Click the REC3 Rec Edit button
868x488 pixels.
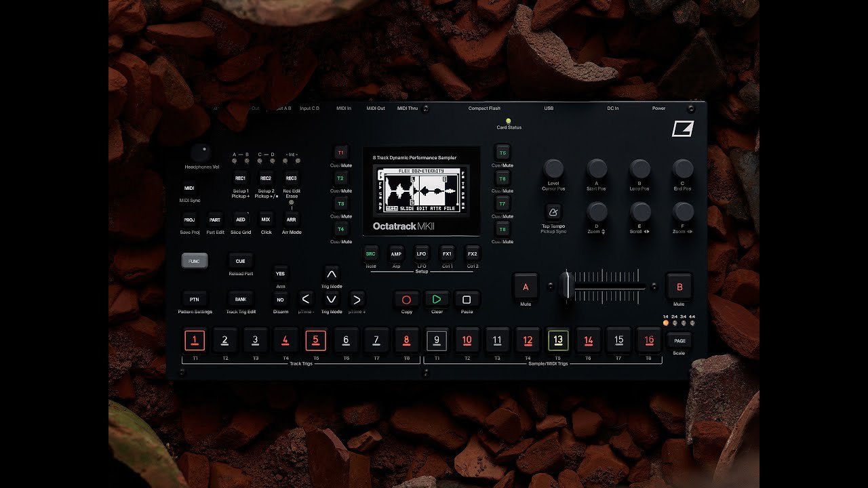click(x=291, y=178)
